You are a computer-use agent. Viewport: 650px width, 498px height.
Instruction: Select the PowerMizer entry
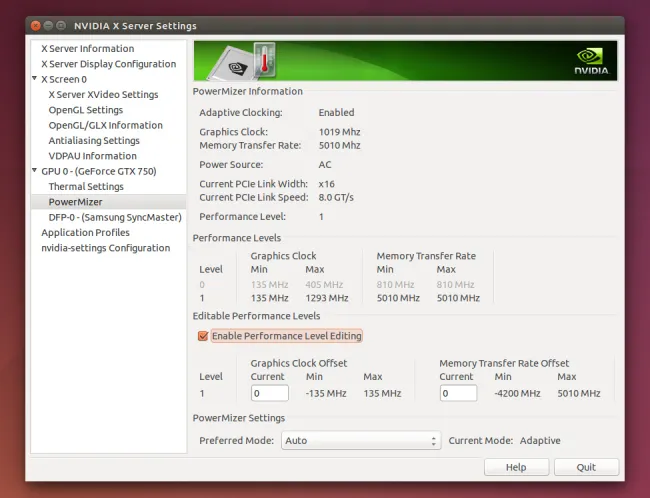pyautogui.click(x=109, y=202)
